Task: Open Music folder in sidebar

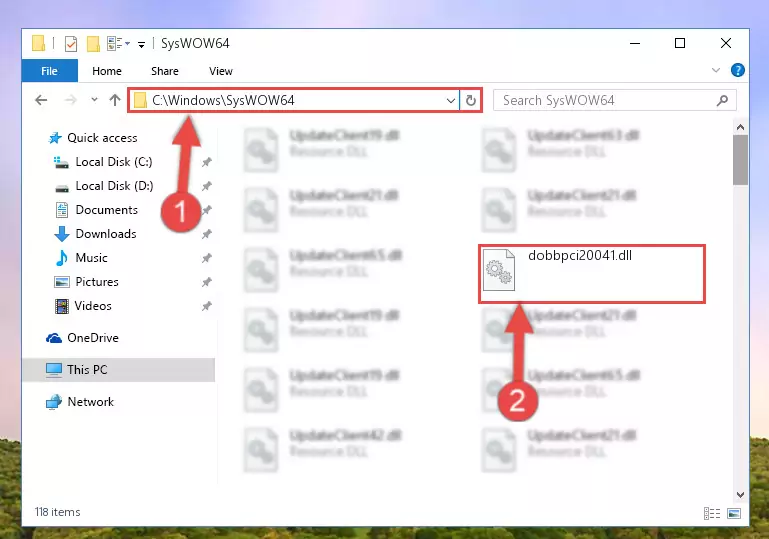Action: pos(91,258)
